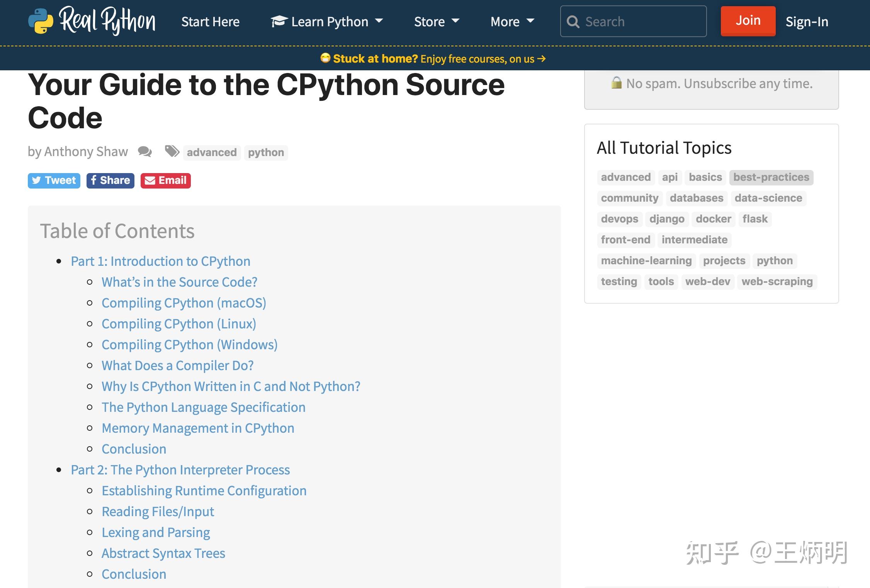Select the best-practices topic tag
The height and width of the screenshot is (588, 870).
[771, 177]
